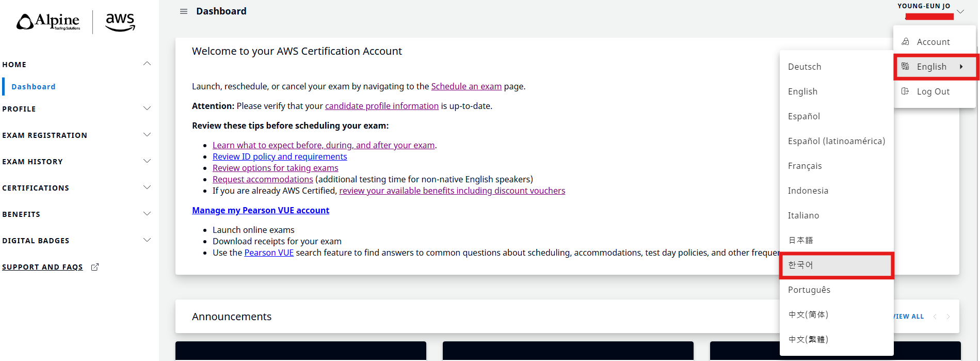Click Manage my Pearson VUE account link

[261, 210]
